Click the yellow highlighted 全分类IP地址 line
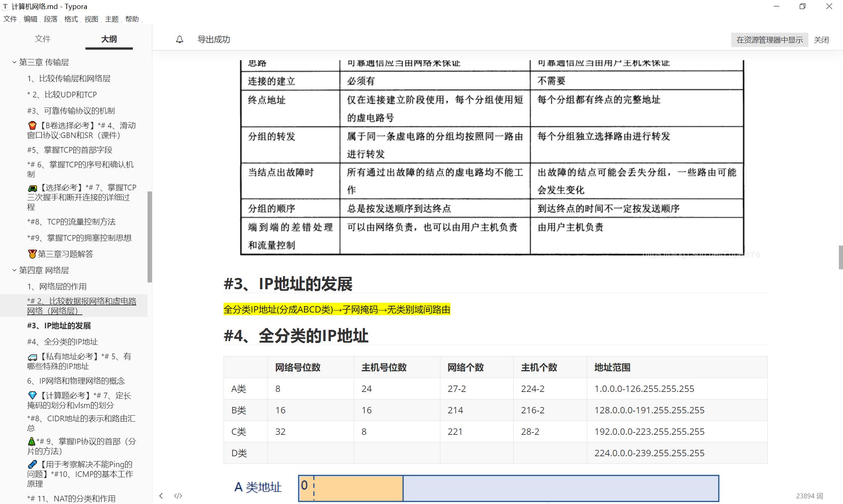Screen dimensions: 843x504 (x=337, y=310)
